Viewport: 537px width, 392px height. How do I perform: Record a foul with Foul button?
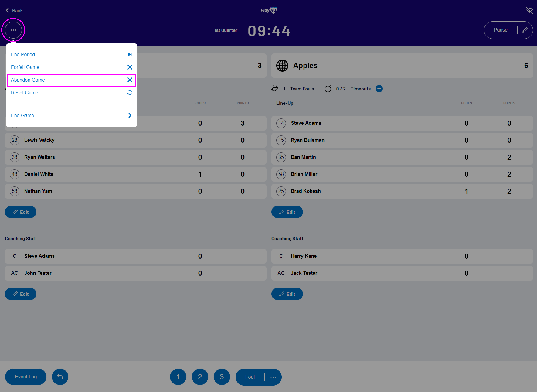(250, 377)
